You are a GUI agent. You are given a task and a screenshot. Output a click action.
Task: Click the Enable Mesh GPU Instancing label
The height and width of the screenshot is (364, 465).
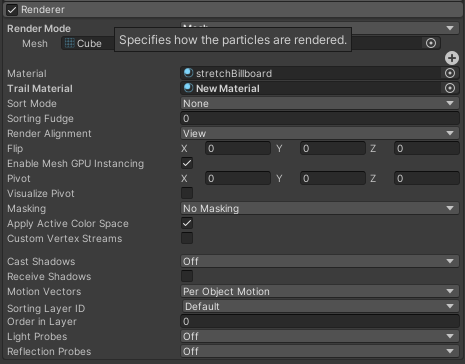[75, 163]
